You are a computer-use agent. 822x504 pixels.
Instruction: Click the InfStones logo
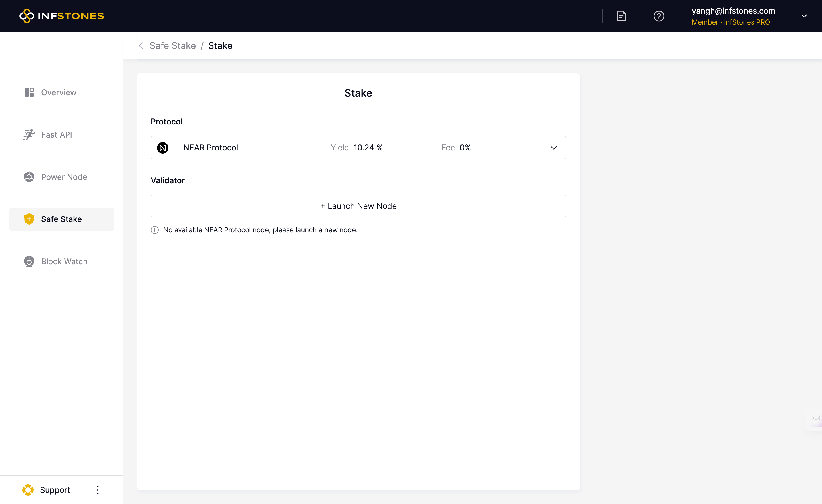[62, 16]
